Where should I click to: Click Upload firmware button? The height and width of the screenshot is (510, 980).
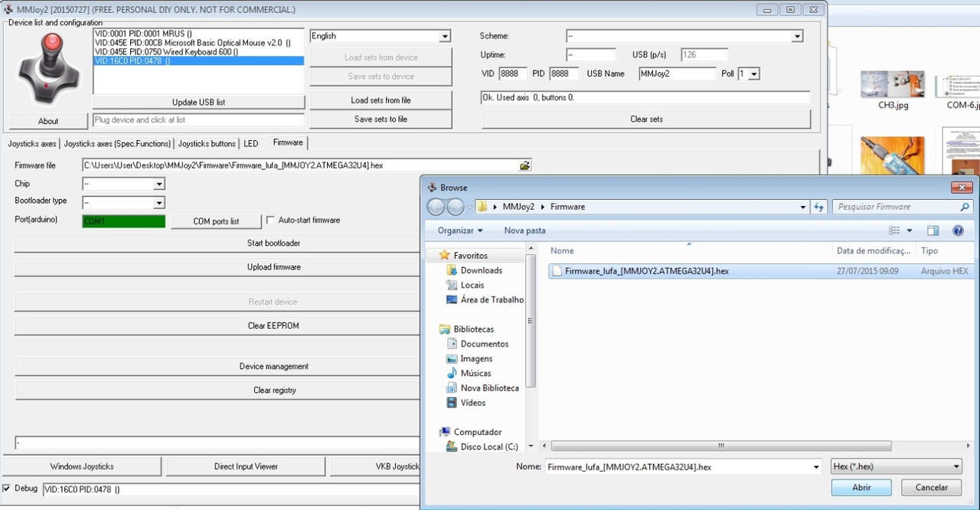[x=273, y=267]
